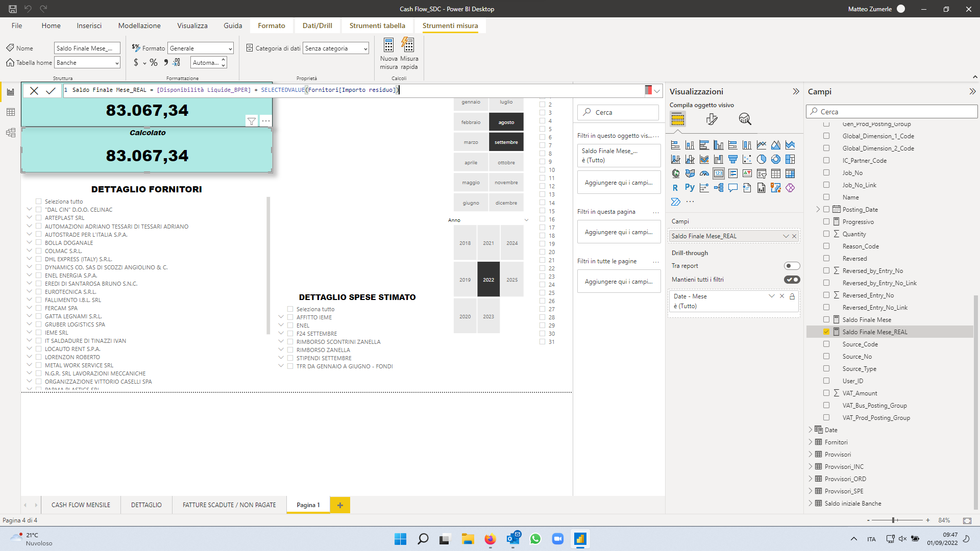Switch to the DETTAGLIO page tab

tap(146, 505)
